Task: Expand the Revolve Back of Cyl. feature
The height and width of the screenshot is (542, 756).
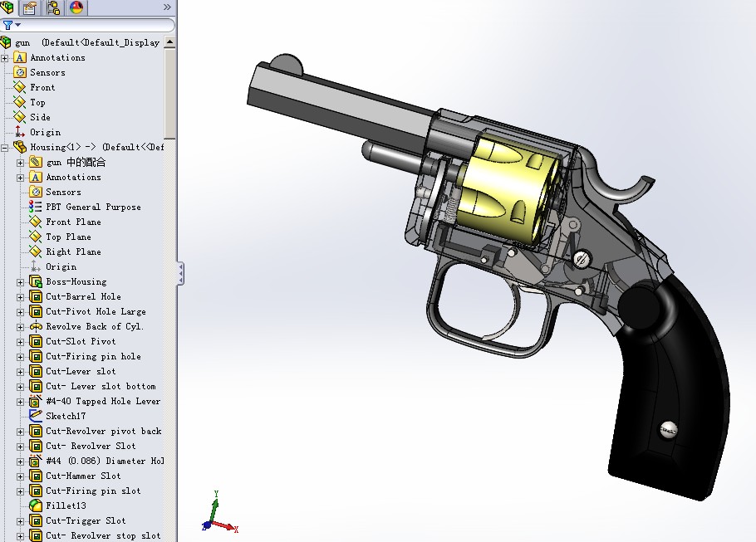Action: [20, 327]
